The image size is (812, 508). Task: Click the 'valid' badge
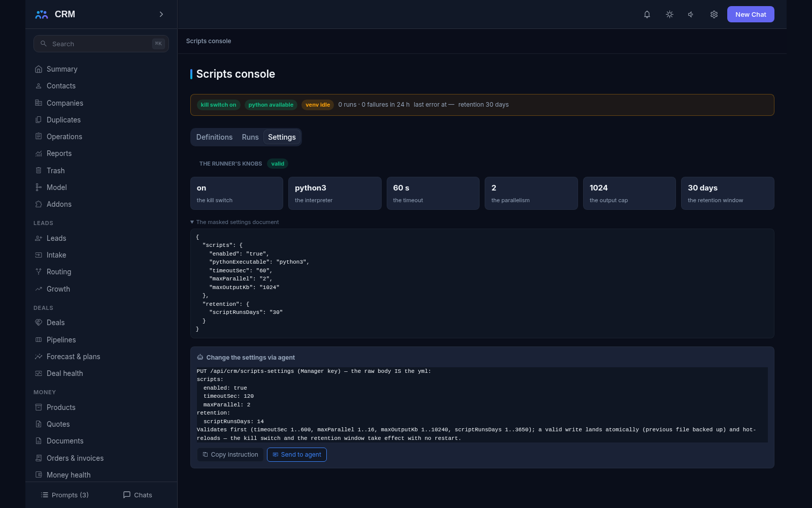pyautogui.click(x=278, y=164)
